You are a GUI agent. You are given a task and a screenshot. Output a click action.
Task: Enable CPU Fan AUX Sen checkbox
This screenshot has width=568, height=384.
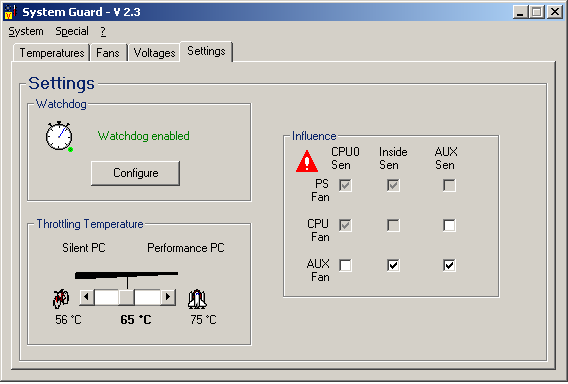coord(449,225)
